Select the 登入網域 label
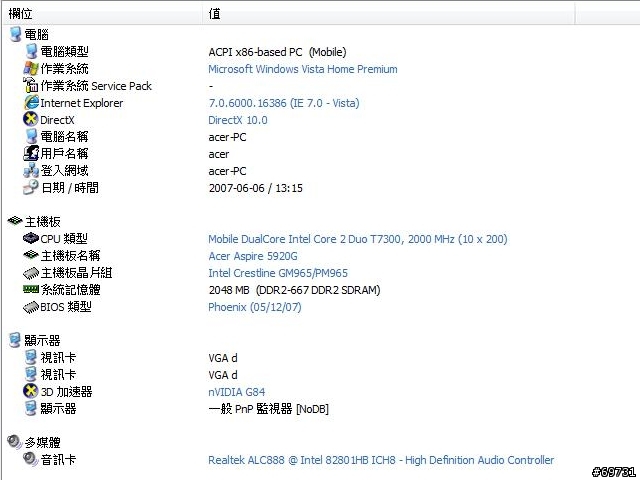The image size is (640, 480). pos(64,171)
